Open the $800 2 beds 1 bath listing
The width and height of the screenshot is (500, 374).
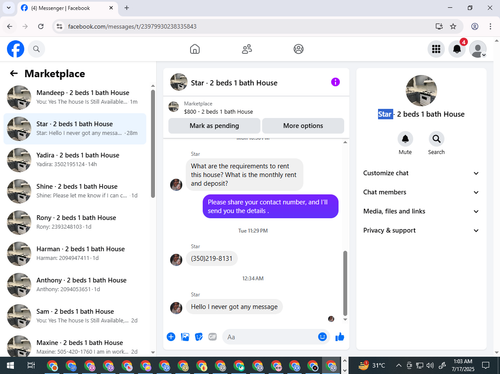[219, 112]
